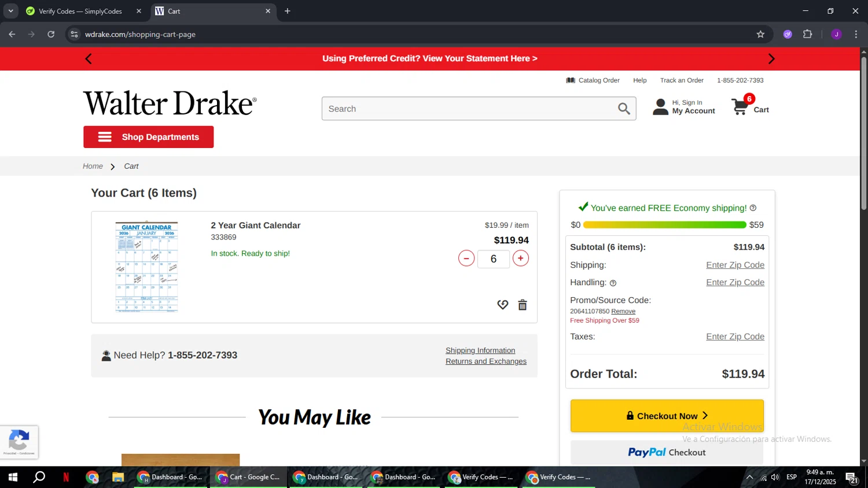The width and height of the screenshot is (868, 488).
Task: Open Catalog Order link
Action: [x=593, y=80]
